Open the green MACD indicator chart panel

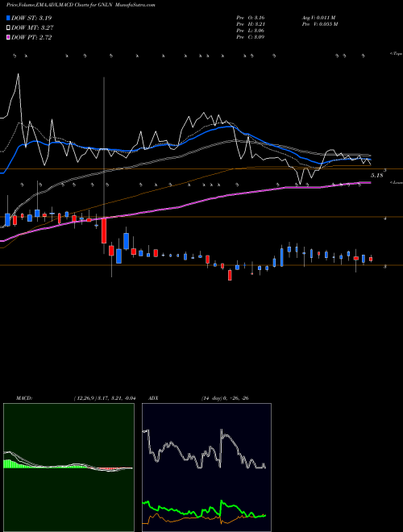(69, 468)
